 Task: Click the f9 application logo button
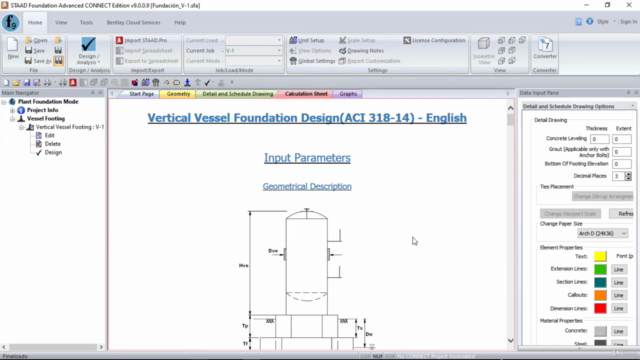point(10,22)
